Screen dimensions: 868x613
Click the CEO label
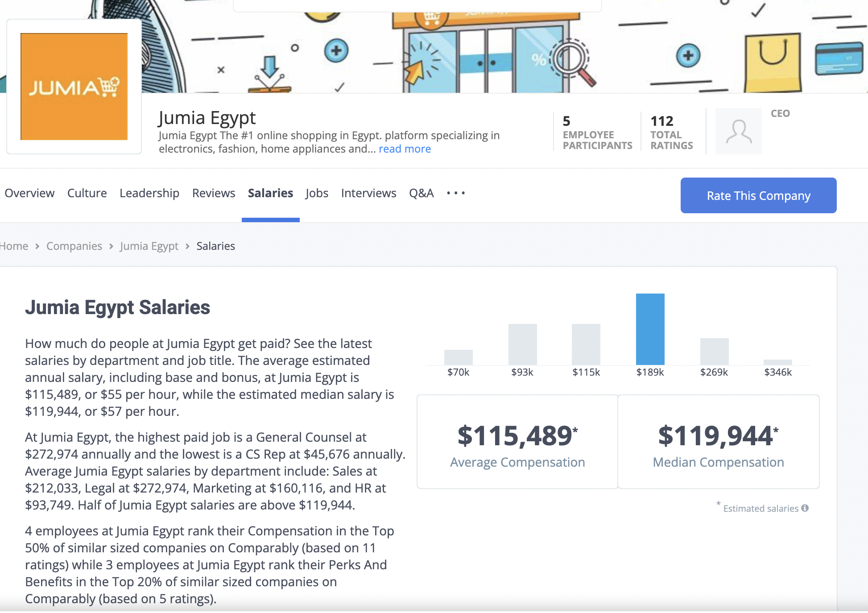780,113
